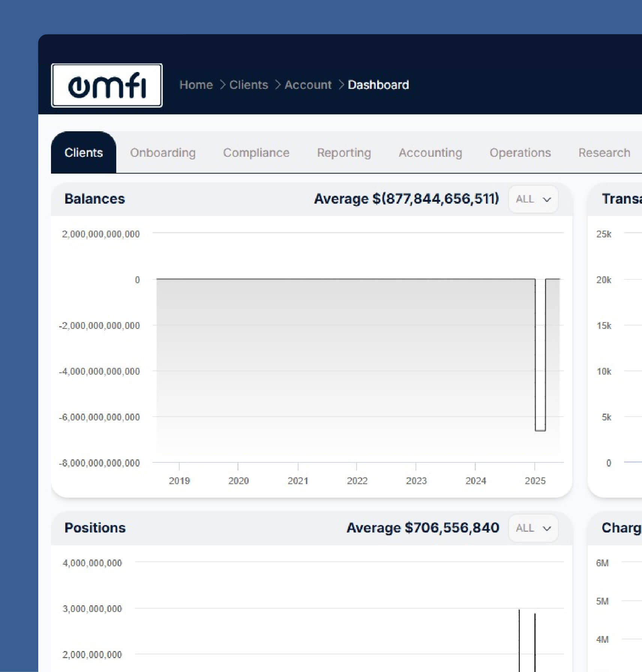Expand the Positions ALL range dropdown
Screen dimensions: 642x672
pyautogui.click(x=533, y=528)
